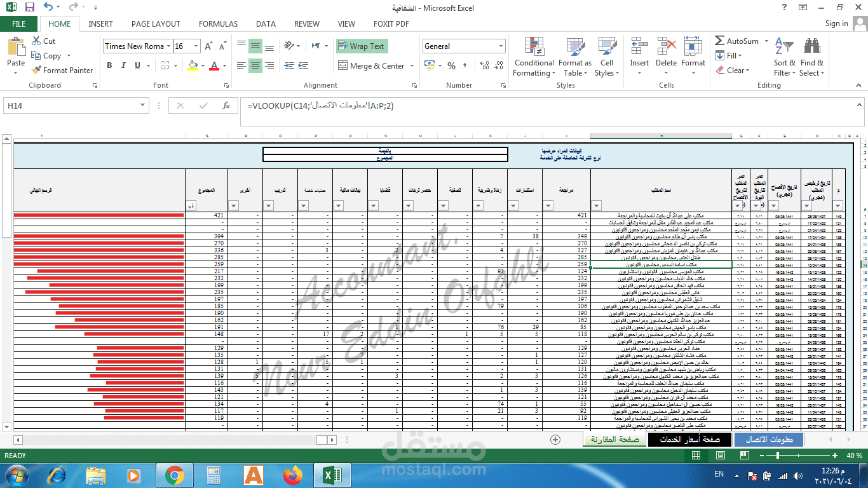Image resolution: width=868 pixels, height=488 pixels.
Task: Click the Font Color swatch button
Action: click(215, 65)
